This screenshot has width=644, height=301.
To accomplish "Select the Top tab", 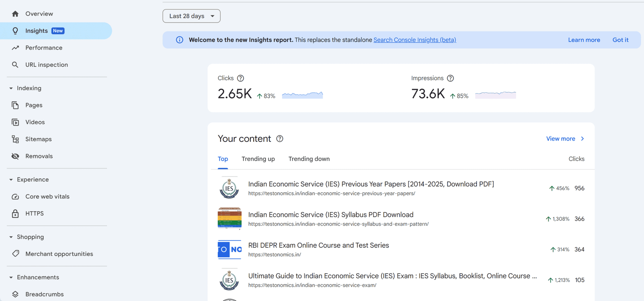I will pyautogui.click(x=223, y=159).
